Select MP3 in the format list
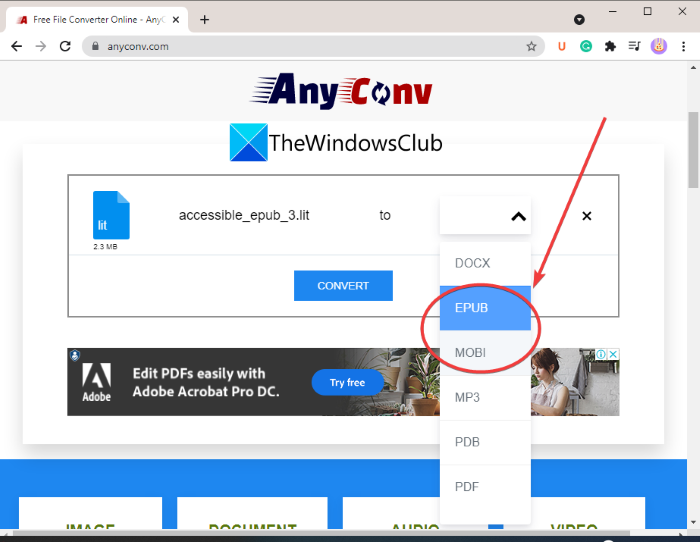The width and height of the screenshot is (700, 542). (485, 397)
